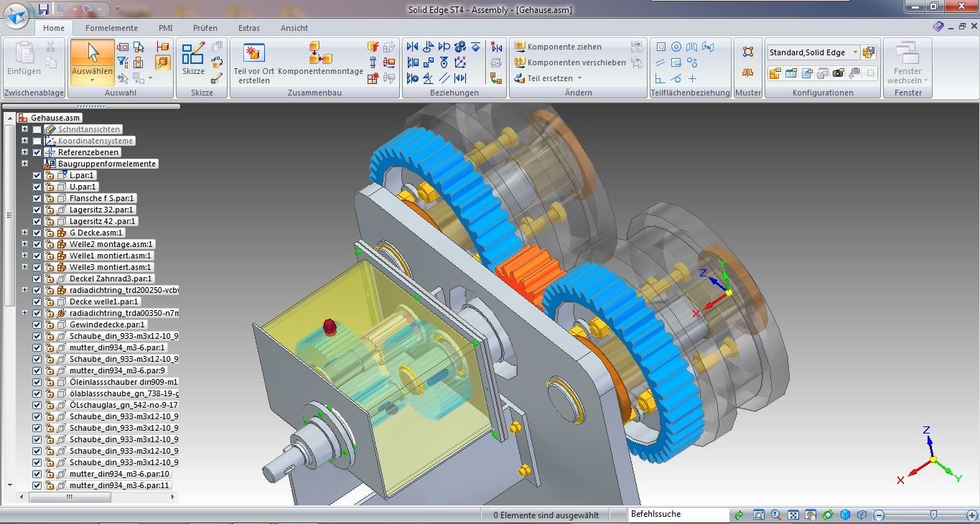Click the view orientation axis triad
980x524 pixels.
click(x=931, y=457)
